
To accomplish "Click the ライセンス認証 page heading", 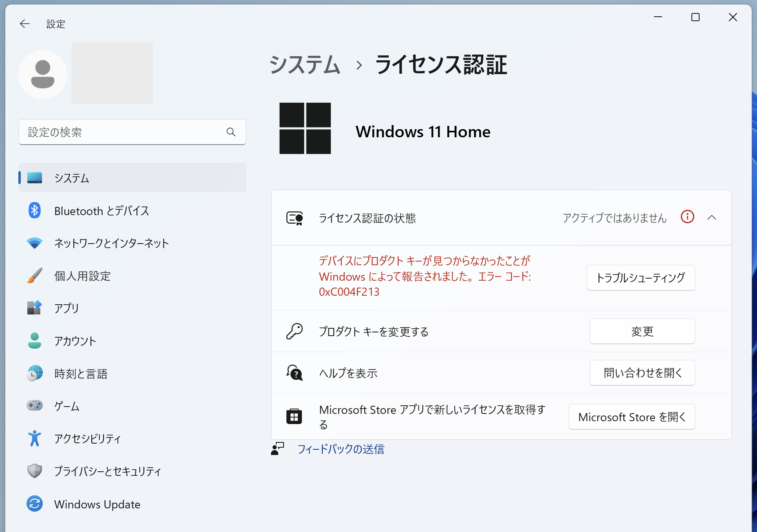I will [x=441, y=65].
